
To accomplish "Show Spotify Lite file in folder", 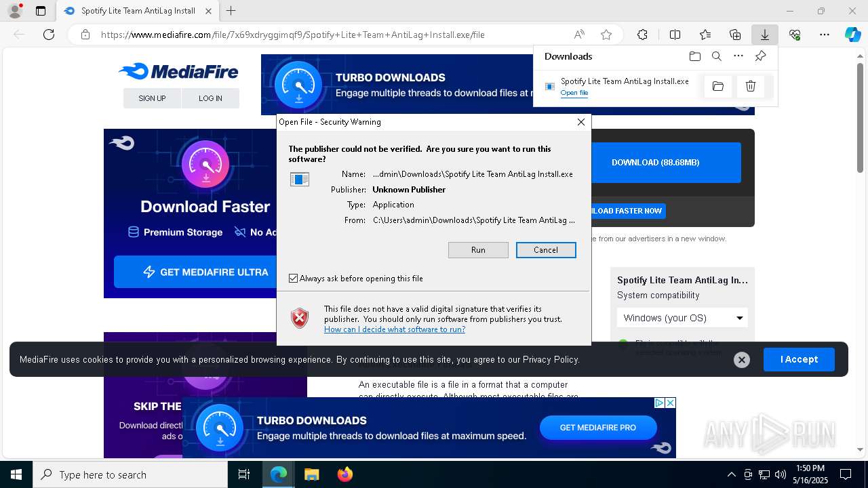I will [x=718, y=86].
